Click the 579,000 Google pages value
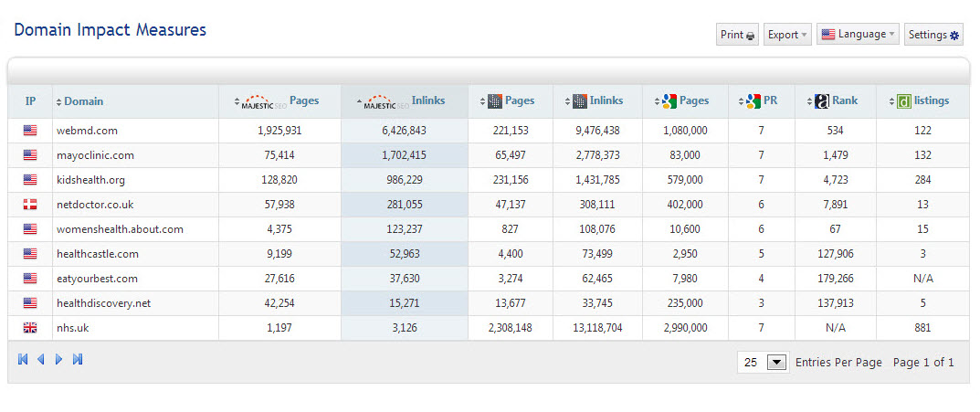Viewport: 980px width, 412px height. 686,180
